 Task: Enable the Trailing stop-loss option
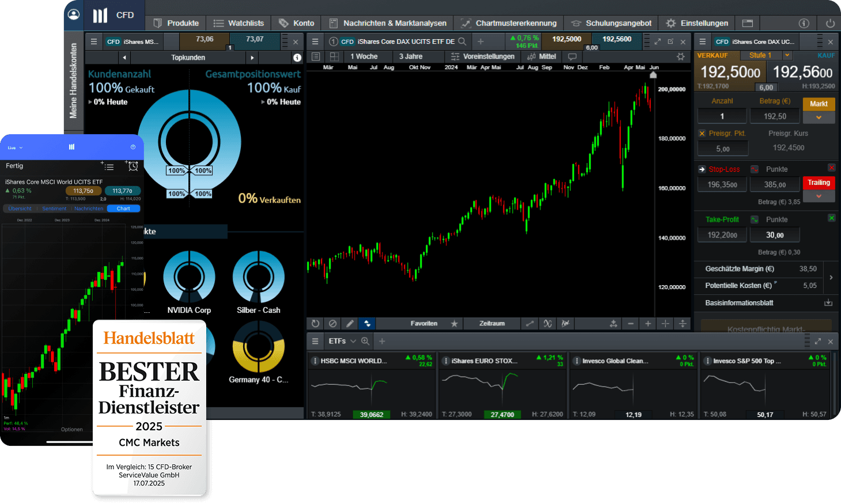(819, 183)
